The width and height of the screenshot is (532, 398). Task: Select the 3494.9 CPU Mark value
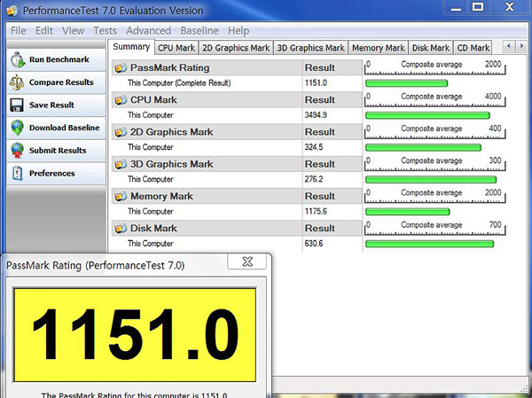click(x=316, y=115)
